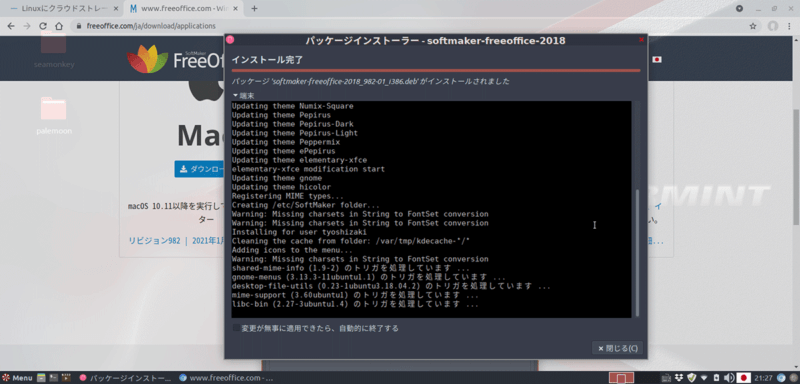This screenshot has height=384, width=800.
Task: Open the media player launcher in taskbar
Action: 66,378
